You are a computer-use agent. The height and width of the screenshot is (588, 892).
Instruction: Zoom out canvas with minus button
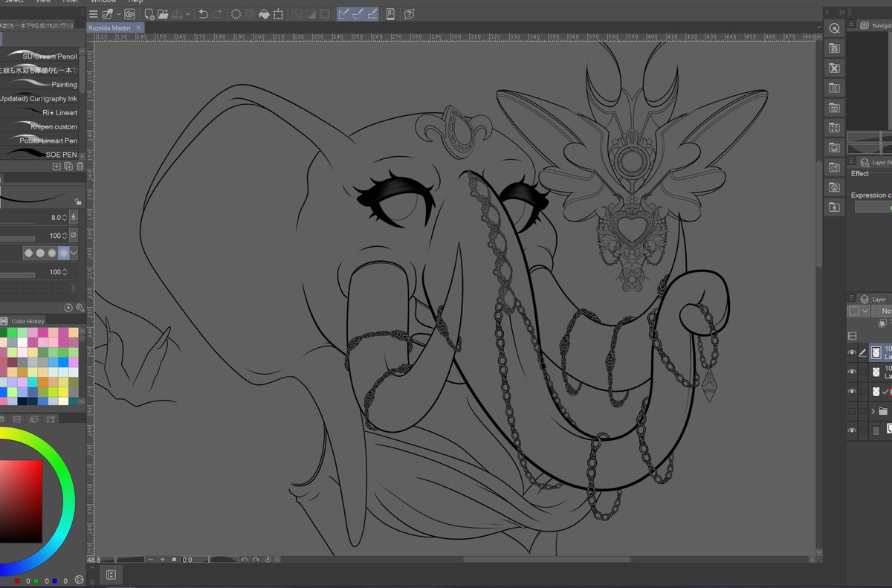pyautogui.click(x=151, y=559)
